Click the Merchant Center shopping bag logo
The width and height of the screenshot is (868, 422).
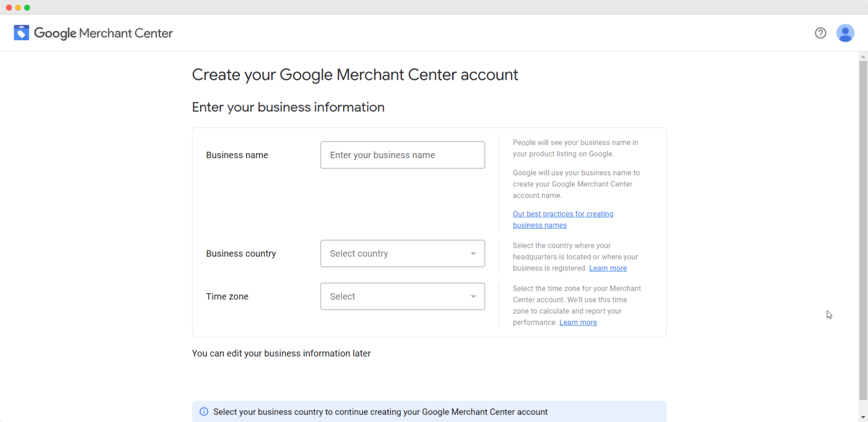click(x=21, y=33)
